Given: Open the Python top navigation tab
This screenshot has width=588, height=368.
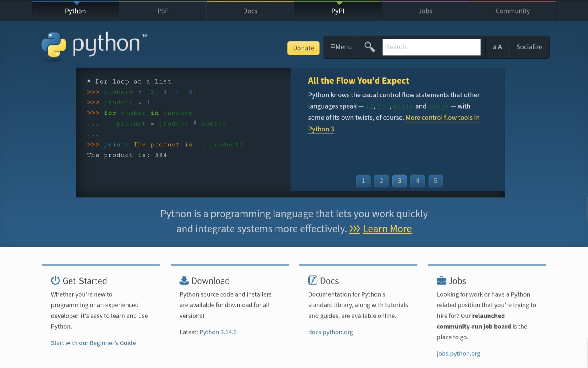Looking at the screenshot, I should pos(75,11).
